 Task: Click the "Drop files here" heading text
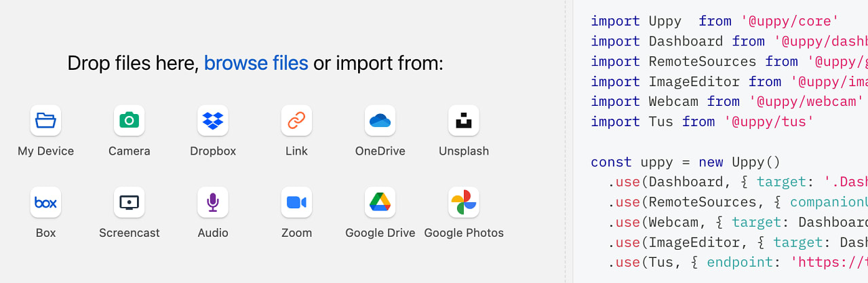(x=133, y=63)
